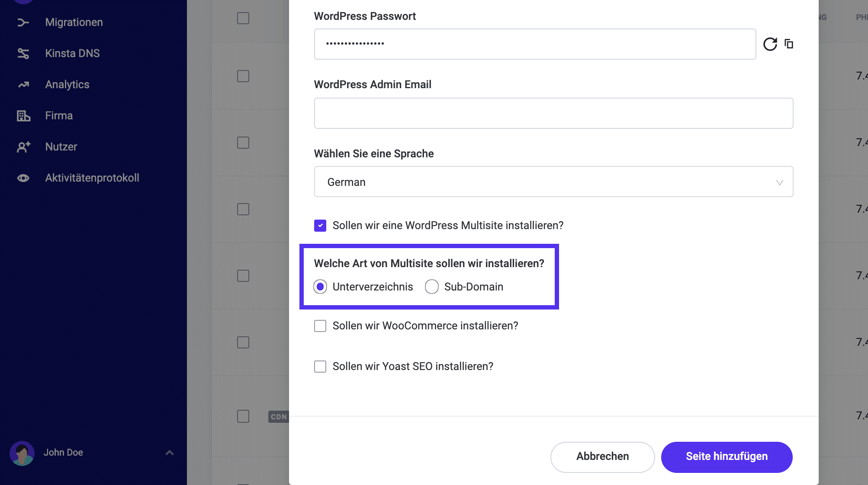Open the Nutzer management section
The height and width of the screenshot is (485, 868).
[x=61, y=147]
